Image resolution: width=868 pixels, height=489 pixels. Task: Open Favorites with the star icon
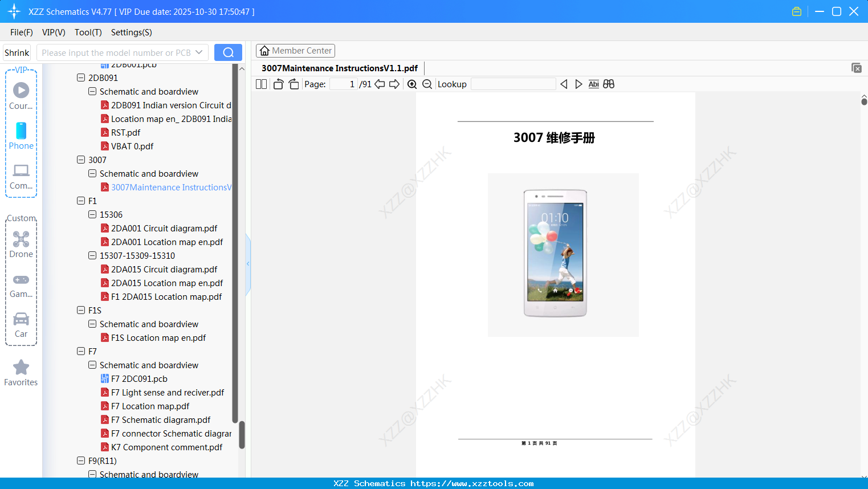(21, 373)
